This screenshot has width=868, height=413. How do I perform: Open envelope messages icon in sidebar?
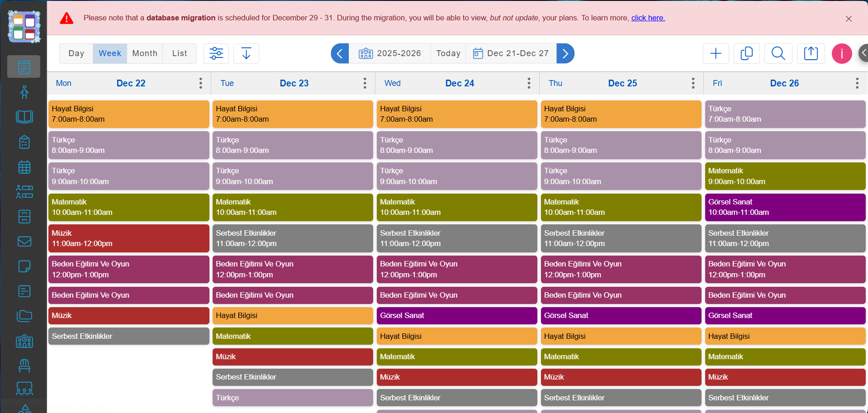[24, 241]
